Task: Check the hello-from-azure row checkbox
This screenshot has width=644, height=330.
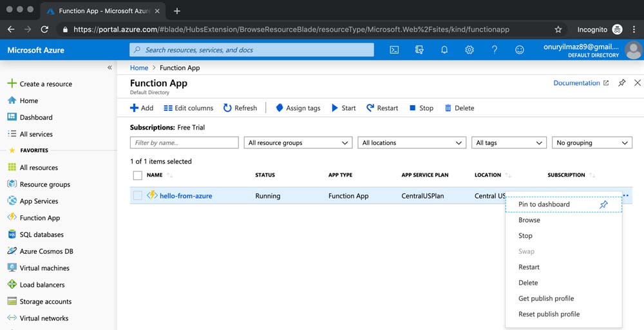Action: (137, 196)
